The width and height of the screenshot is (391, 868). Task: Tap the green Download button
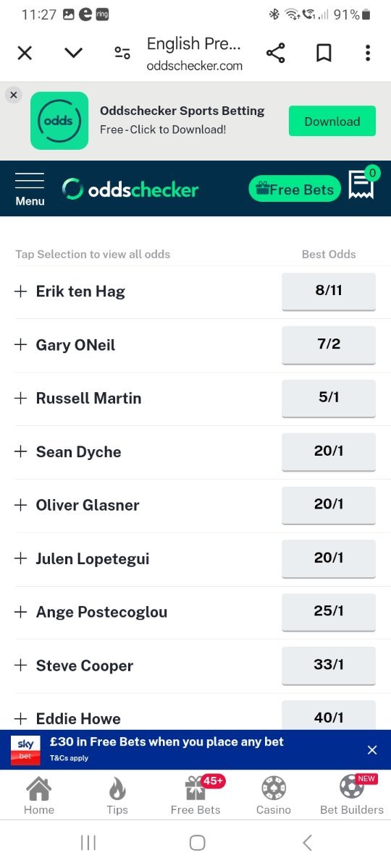click(332, 122)
